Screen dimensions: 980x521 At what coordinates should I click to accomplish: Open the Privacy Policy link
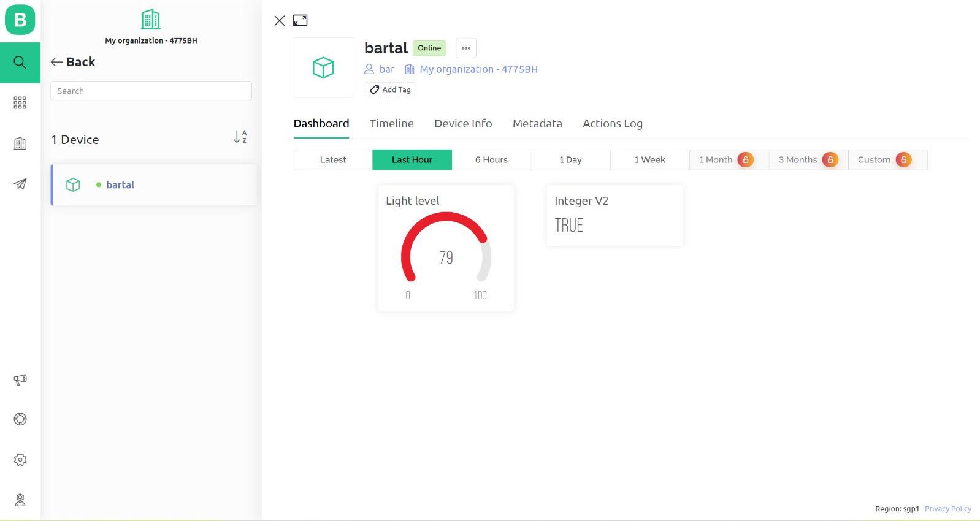click(948, 509)
